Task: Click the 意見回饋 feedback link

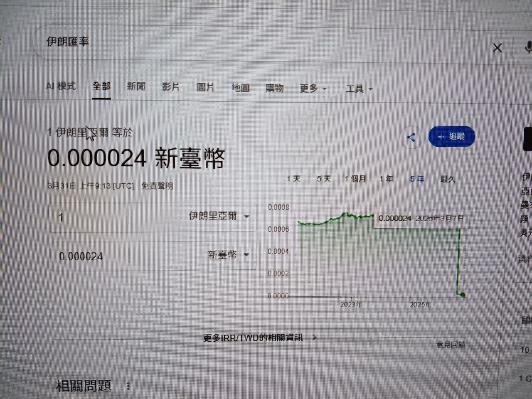Action: pyautogui.click(x=451, y=345)
